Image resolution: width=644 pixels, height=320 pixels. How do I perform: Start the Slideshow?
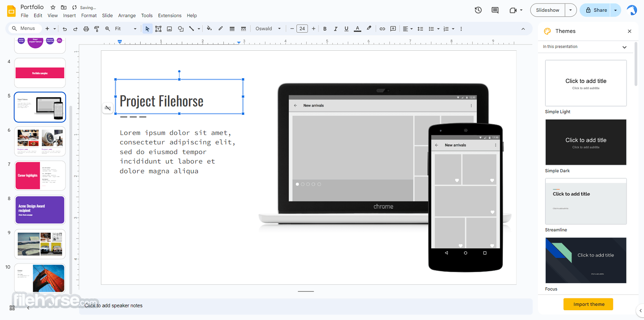tap(547, 10)
